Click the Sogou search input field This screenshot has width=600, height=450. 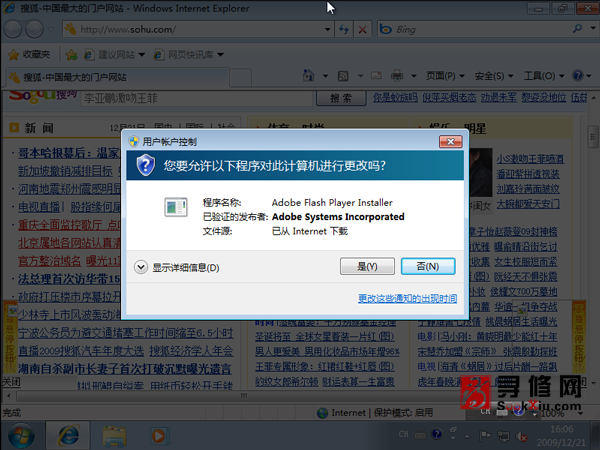(196, 99)
